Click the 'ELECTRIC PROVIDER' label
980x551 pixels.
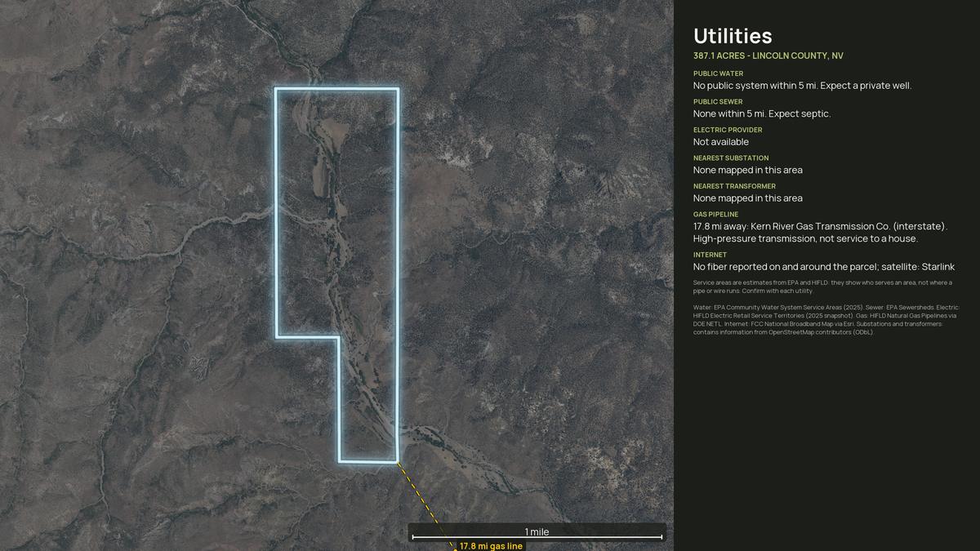pos(728,130)
